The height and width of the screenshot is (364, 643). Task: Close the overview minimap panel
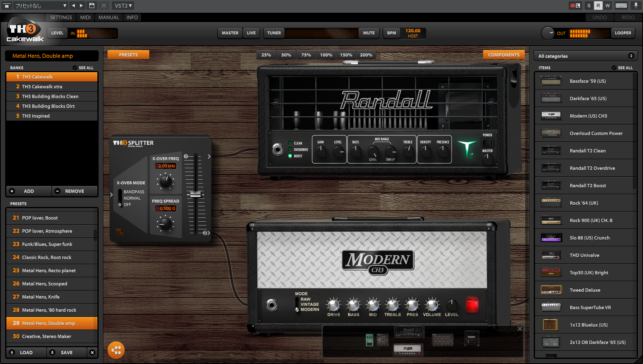tap(520, 329)
